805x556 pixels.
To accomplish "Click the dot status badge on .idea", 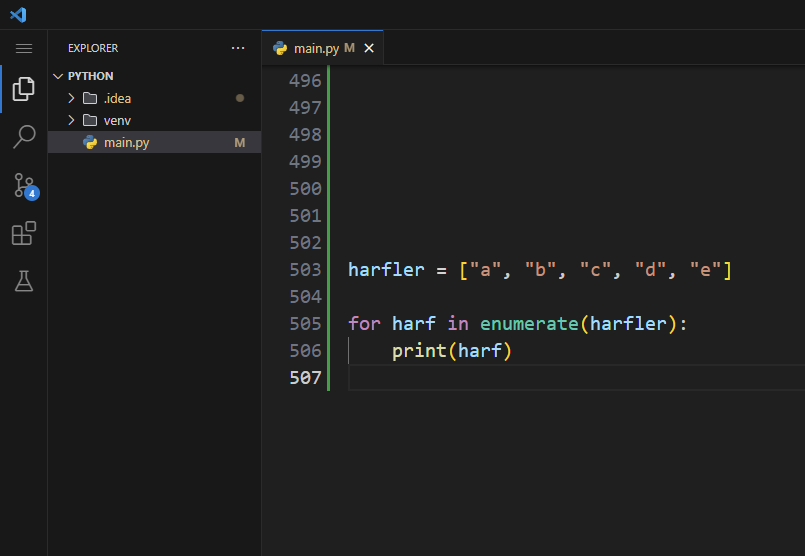I will tap(240, 98).
